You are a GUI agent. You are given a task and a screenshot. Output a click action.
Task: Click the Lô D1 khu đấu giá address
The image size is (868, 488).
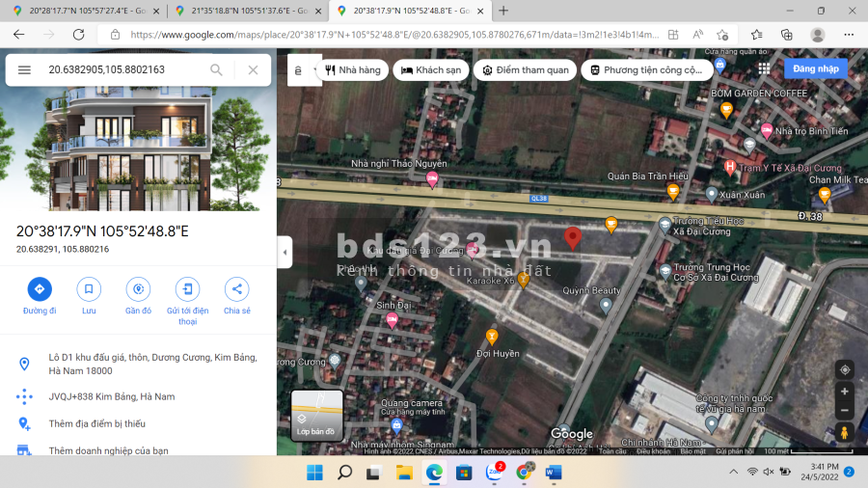coord(152,364)
